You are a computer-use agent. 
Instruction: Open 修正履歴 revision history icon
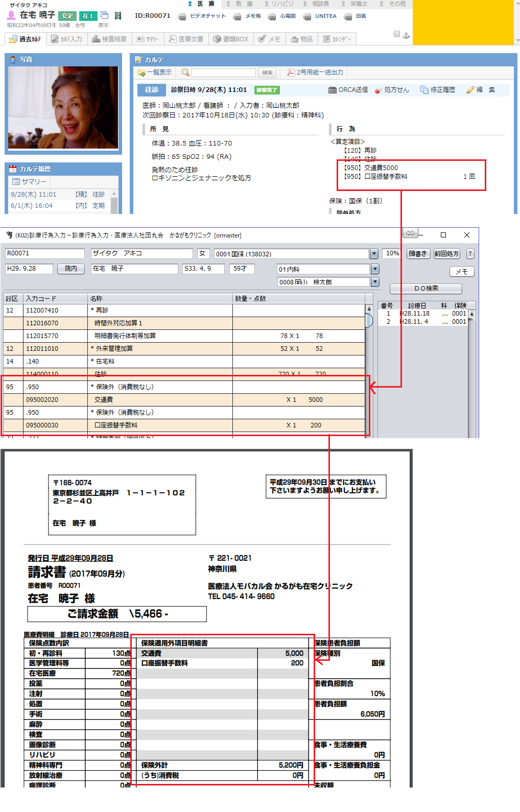(x=424, y=90)
